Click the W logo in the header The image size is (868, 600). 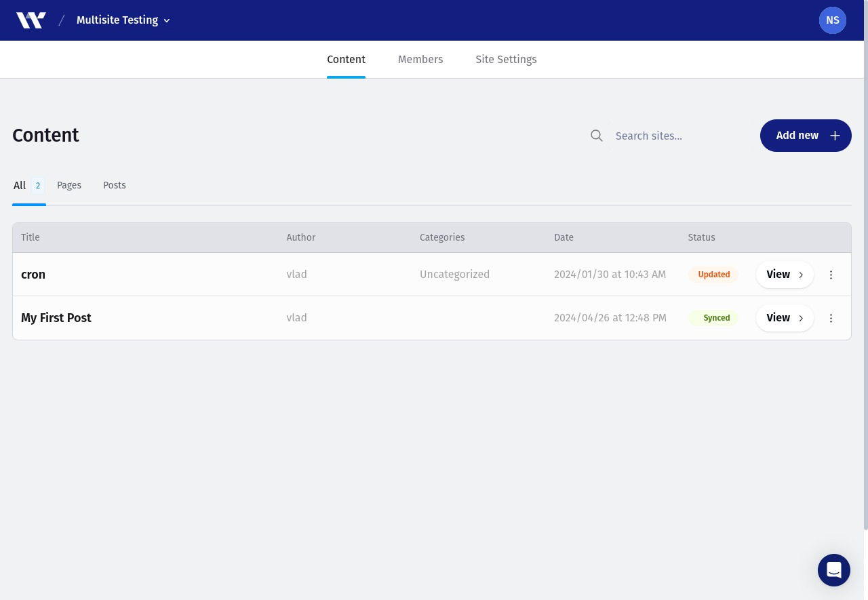coord(31,20)
